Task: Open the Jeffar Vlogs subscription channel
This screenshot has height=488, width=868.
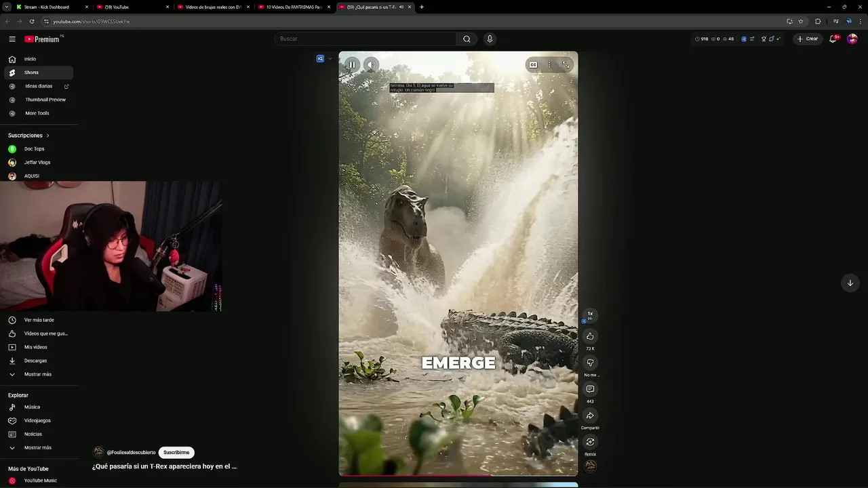Action: click(39, 162)
